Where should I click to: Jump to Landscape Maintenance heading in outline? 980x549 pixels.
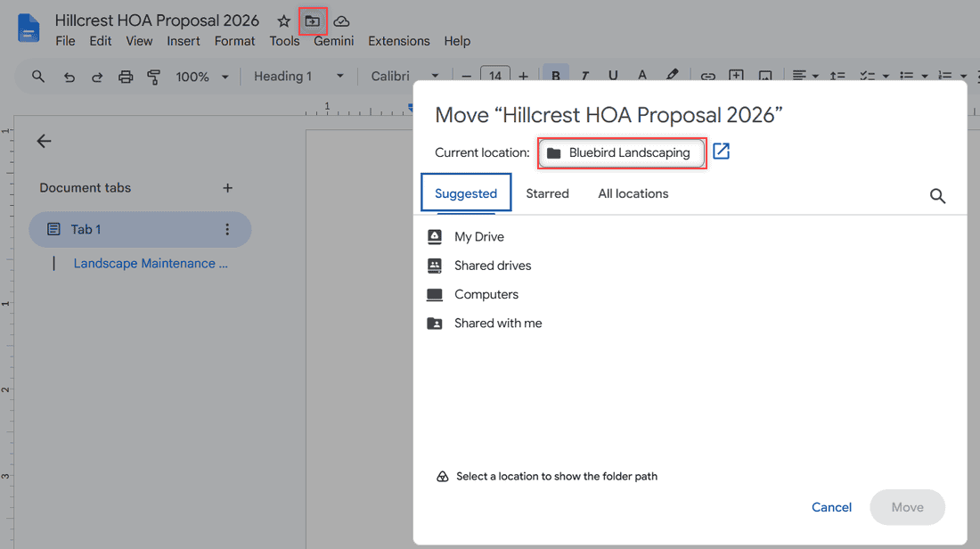(151, 264)
